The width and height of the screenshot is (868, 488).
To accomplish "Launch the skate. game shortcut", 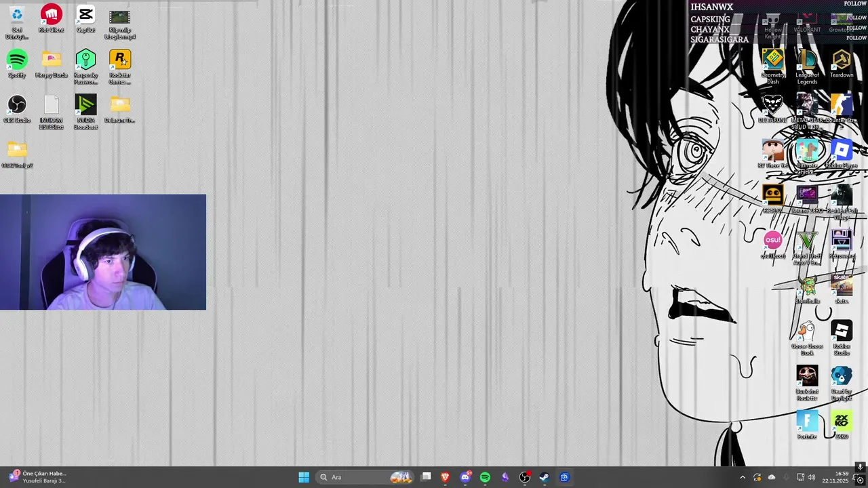I will tap(842, 290).
